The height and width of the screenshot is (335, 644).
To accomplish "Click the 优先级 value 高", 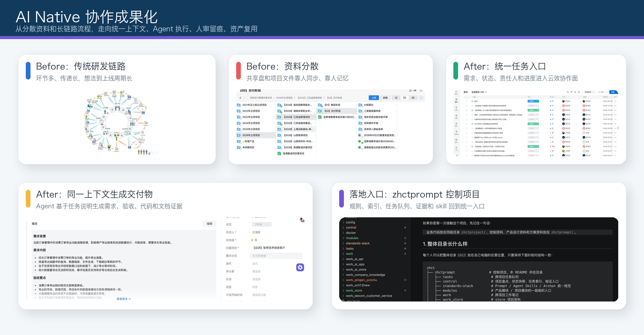I will click(x=254, y=240).
